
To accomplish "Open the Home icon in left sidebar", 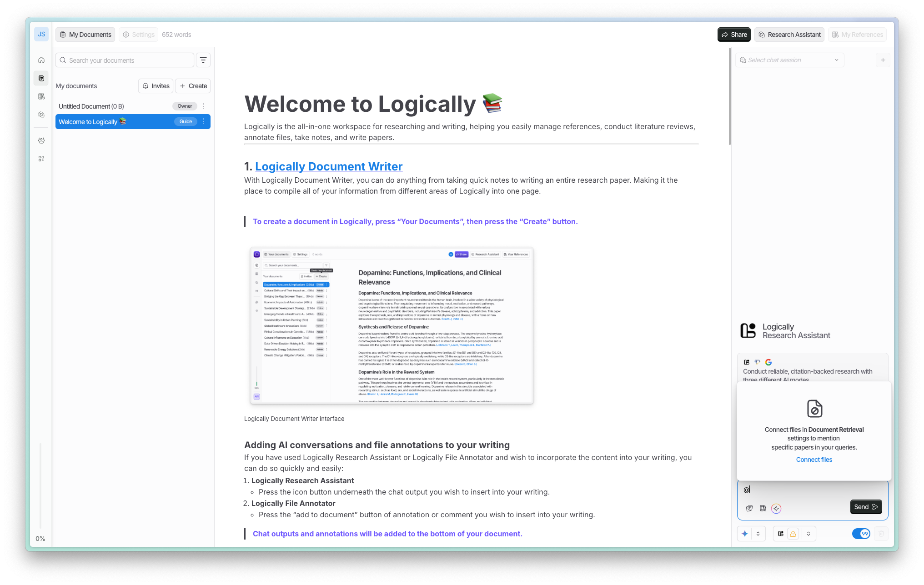I will pyautogui.click(x=41, y=60).
